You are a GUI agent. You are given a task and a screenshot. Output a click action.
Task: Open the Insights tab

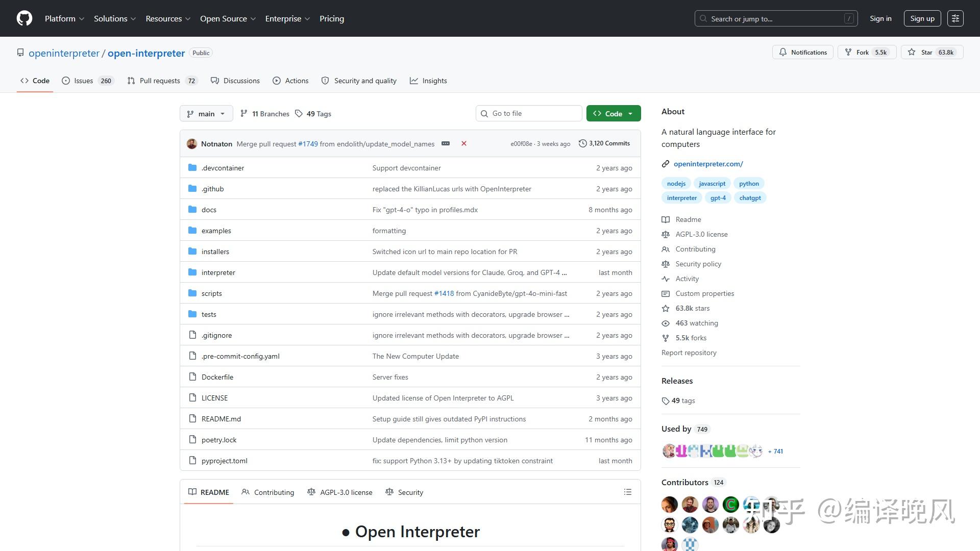click(428, 81)
